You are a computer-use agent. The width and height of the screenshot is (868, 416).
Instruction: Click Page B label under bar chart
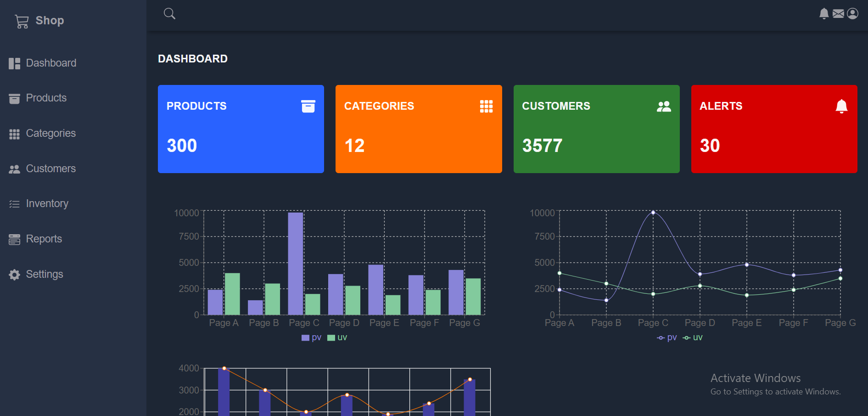click(x=264, y=323)
